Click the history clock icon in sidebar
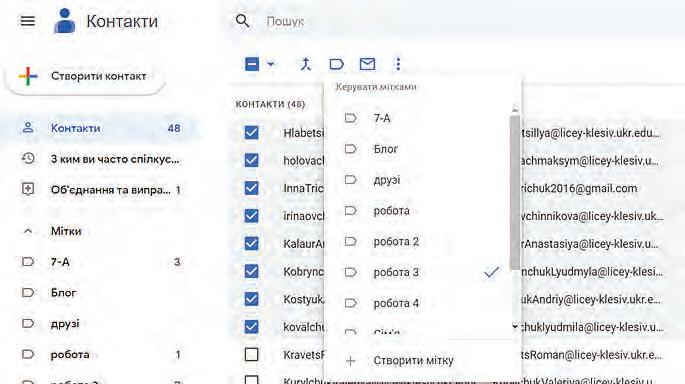This screenshot has height=384, width=685. pyautogui.click(x=28, y=159)
